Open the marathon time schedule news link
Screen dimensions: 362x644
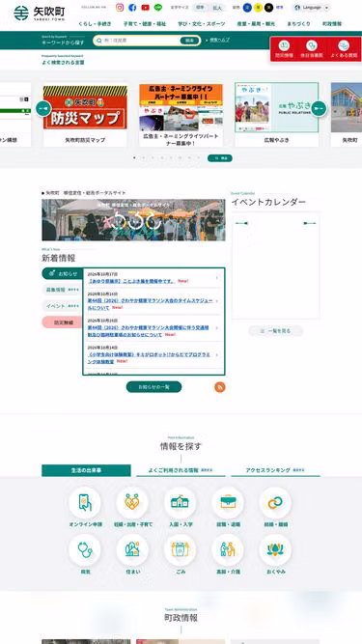click(x=151, y=303)
